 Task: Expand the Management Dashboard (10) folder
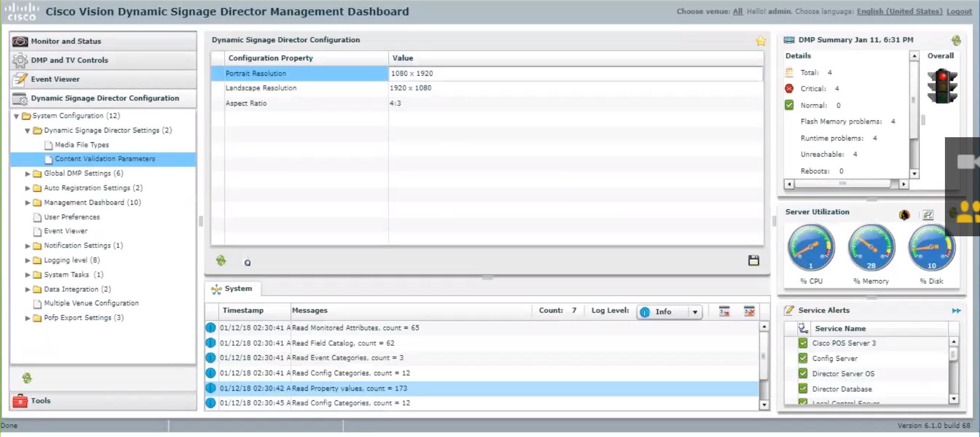click(27, 203)
